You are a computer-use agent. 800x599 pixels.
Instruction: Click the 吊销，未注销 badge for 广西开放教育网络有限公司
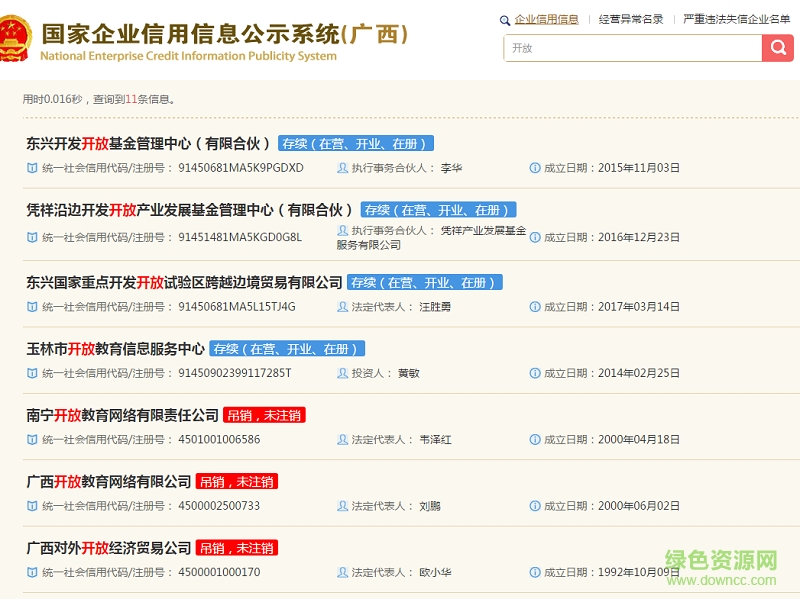tap(237, 481)
